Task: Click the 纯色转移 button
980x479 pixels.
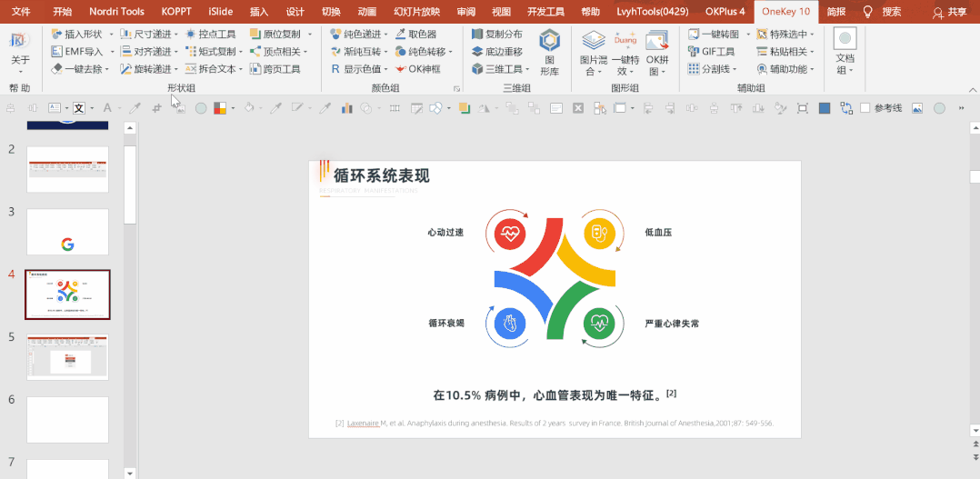Action: [x=419, y=52]
